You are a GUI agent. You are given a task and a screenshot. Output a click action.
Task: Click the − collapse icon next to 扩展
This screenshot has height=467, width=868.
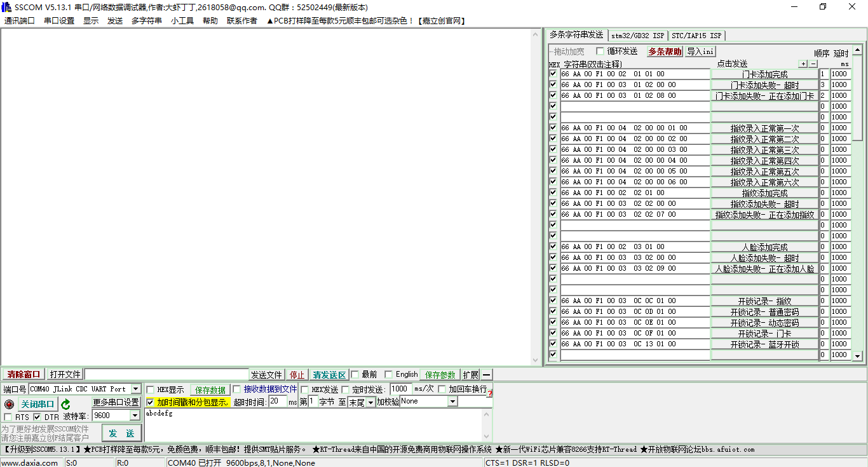pyautogui.click(x=485, y=374)
